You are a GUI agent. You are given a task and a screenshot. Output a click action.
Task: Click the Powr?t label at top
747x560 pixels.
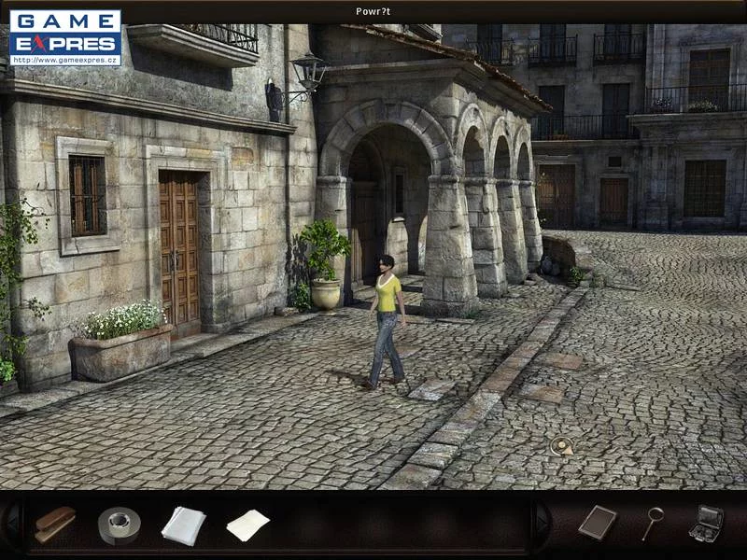coord(373,11)
